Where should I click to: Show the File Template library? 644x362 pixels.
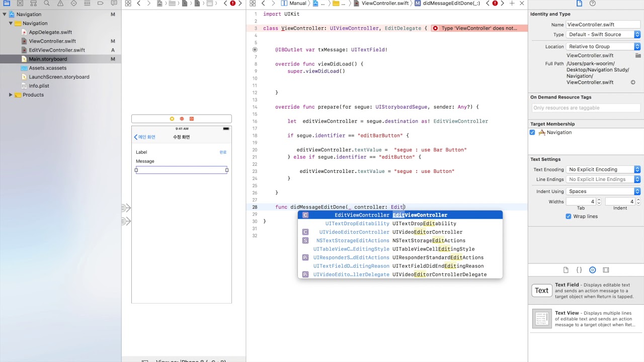(566, 270)
